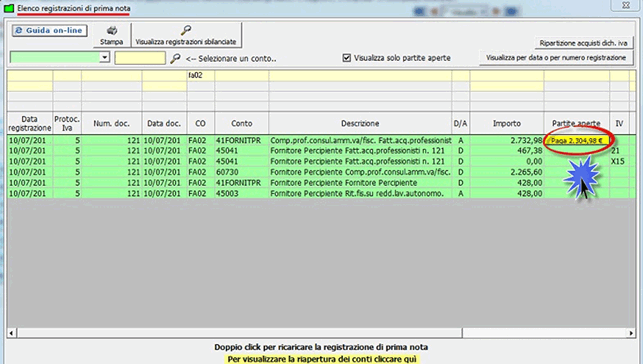Select the amount cell 2.265,60
The width and height of the screenshot is (643, 364).
click(507, 172)
